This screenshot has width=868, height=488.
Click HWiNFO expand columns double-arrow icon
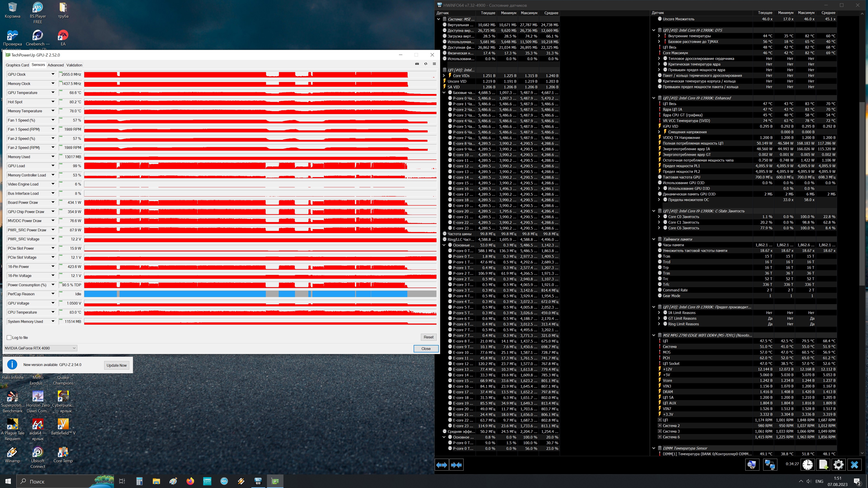[442, 465]
